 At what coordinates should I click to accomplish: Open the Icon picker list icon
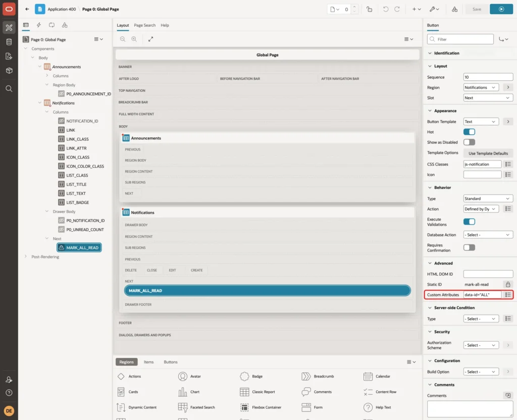508,174
